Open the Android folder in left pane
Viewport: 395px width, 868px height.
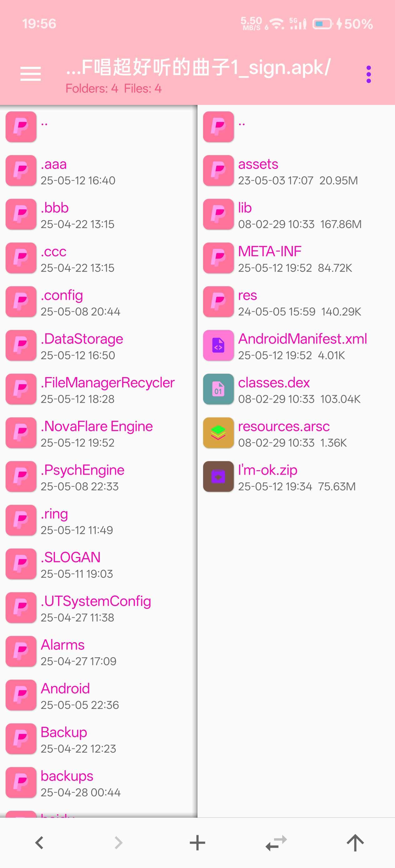pos(98,695)
